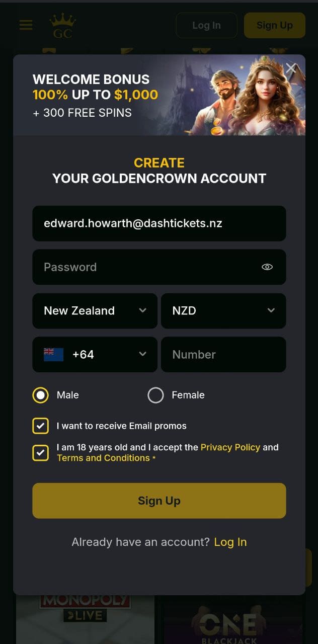Open the Privacy Policy link
318x644 pixels.
point(230,447)
